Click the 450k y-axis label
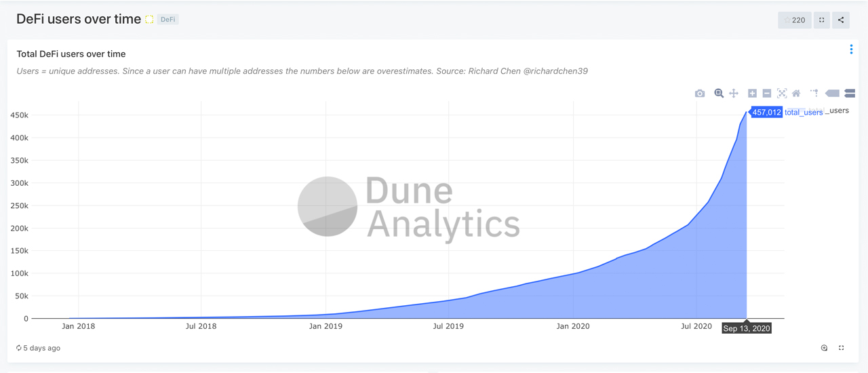The width and height of the screenshot is (868, 373). pos(20,115)
